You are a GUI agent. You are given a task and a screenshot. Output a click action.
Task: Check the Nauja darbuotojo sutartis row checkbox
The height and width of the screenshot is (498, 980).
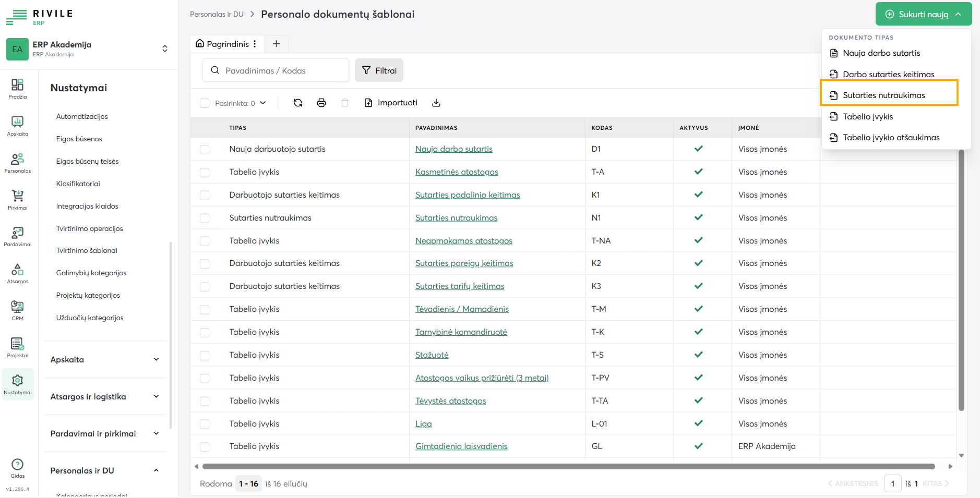coord(205,150)
